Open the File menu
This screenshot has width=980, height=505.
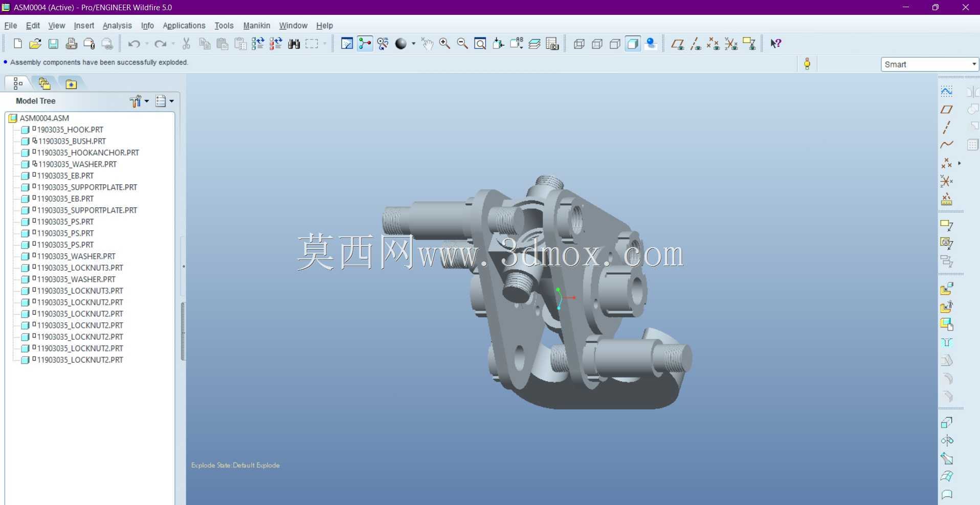point(11,26)
